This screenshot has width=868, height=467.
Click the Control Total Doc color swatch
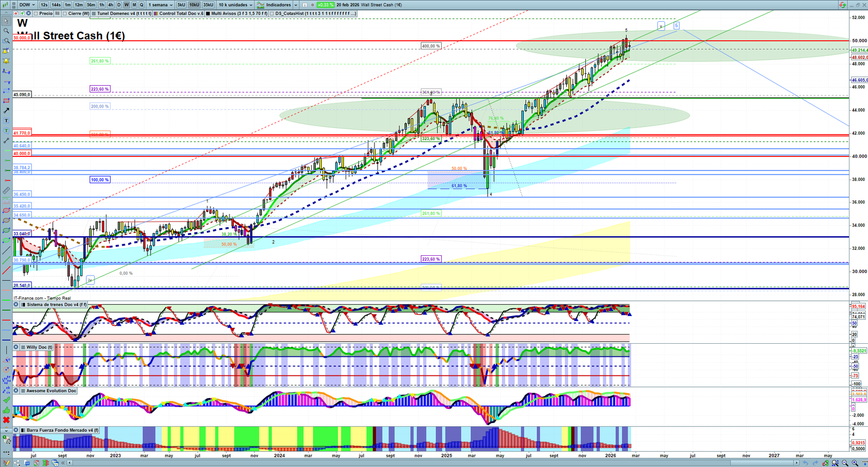[x=156, y=14]
